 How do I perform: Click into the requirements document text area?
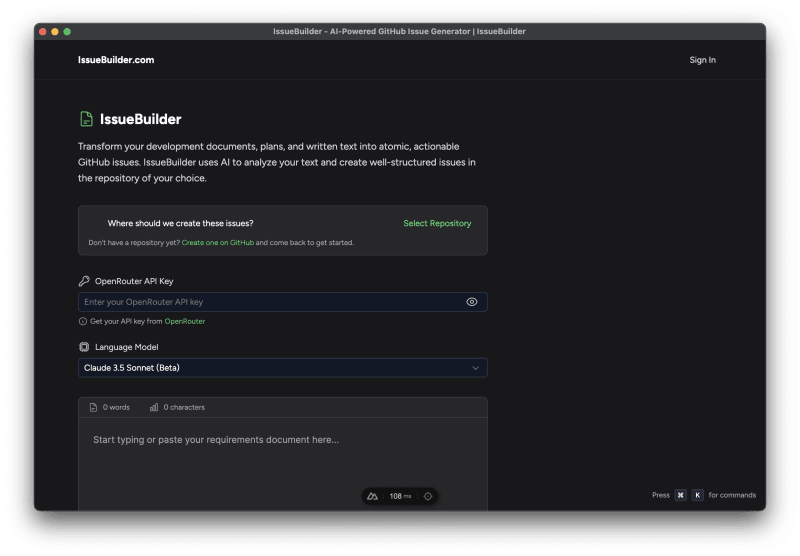283,464
